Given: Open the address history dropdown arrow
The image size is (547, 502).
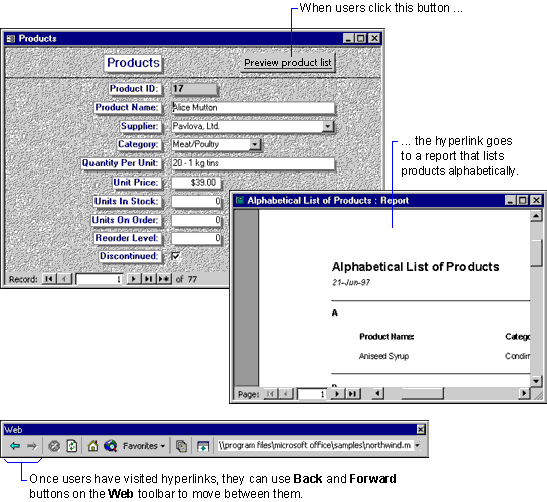Looking at the screenshot, I should pyautogui.click(x=417, y=445).
